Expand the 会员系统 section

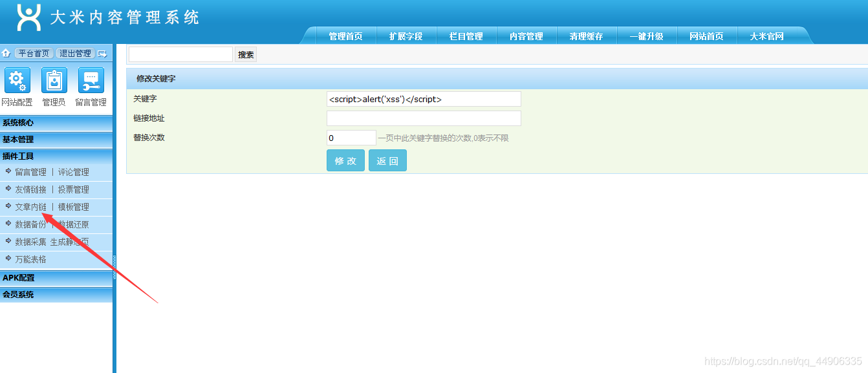tap(56, 295)
